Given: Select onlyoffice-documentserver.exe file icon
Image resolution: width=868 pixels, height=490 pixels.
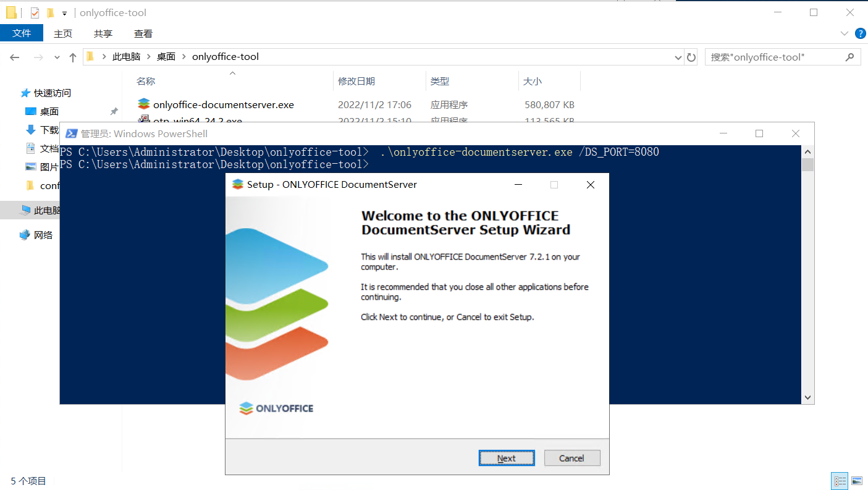Looking at the screenshot, I should pos(144,104).
